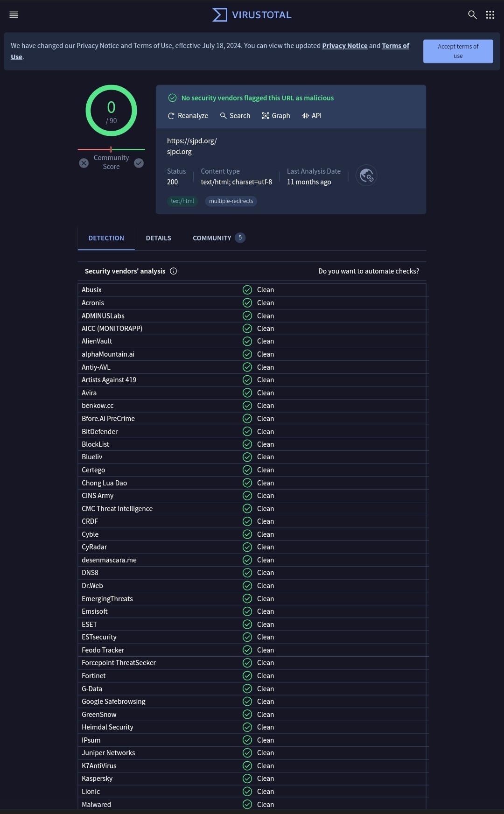Select the CMC Threat Intelligence vendor name
This screenshot has width=504, height=814.
117,509
